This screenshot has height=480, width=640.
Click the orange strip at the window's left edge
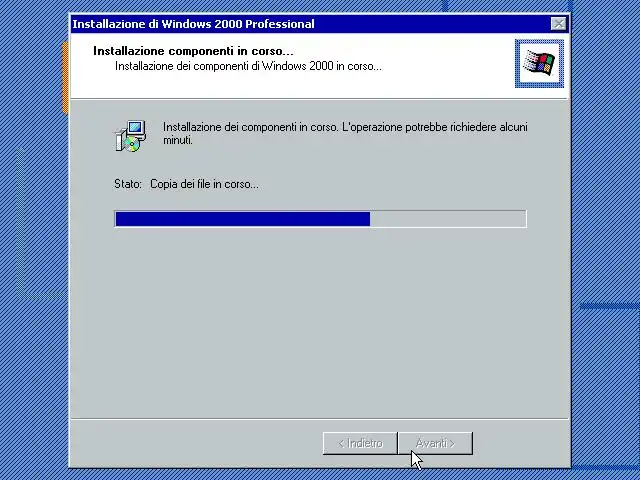pos(65,77)
